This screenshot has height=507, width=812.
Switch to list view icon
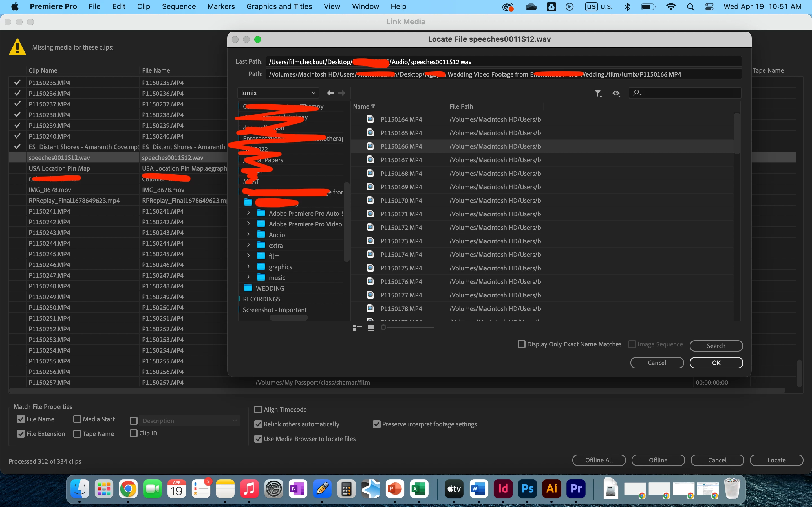click(x=357, y=328)
